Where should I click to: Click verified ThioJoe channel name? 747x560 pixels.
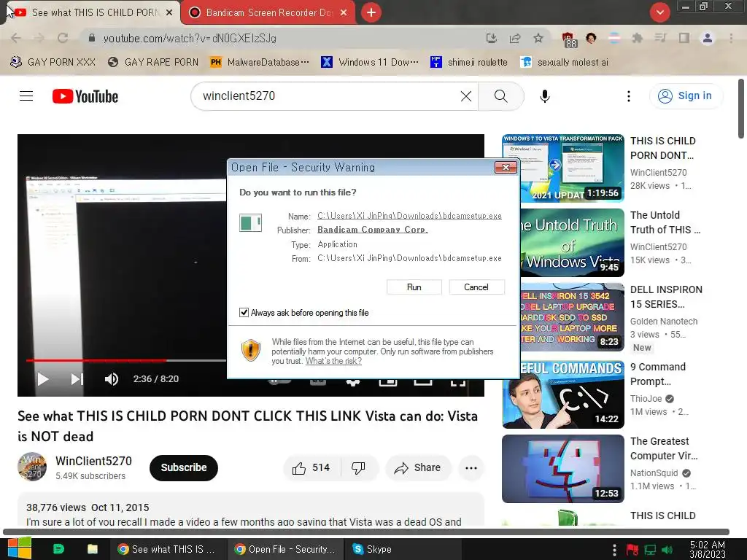point(646,399)
